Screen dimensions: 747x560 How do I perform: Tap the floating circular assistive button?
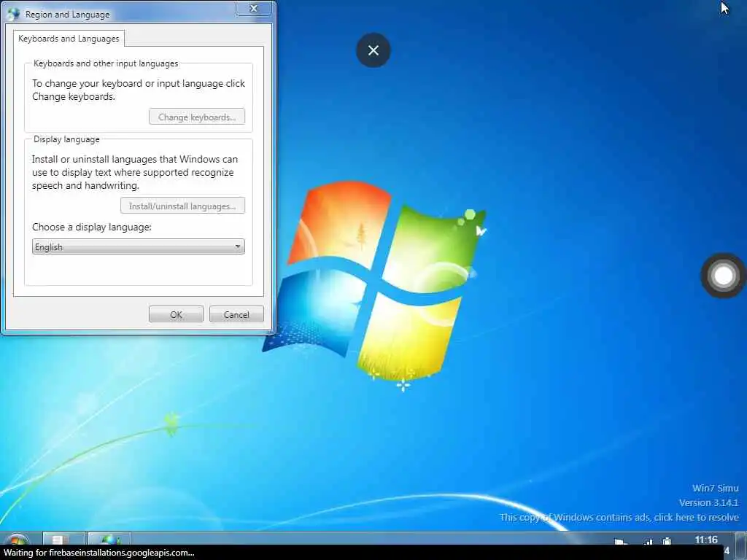click(x=723, y=276)
